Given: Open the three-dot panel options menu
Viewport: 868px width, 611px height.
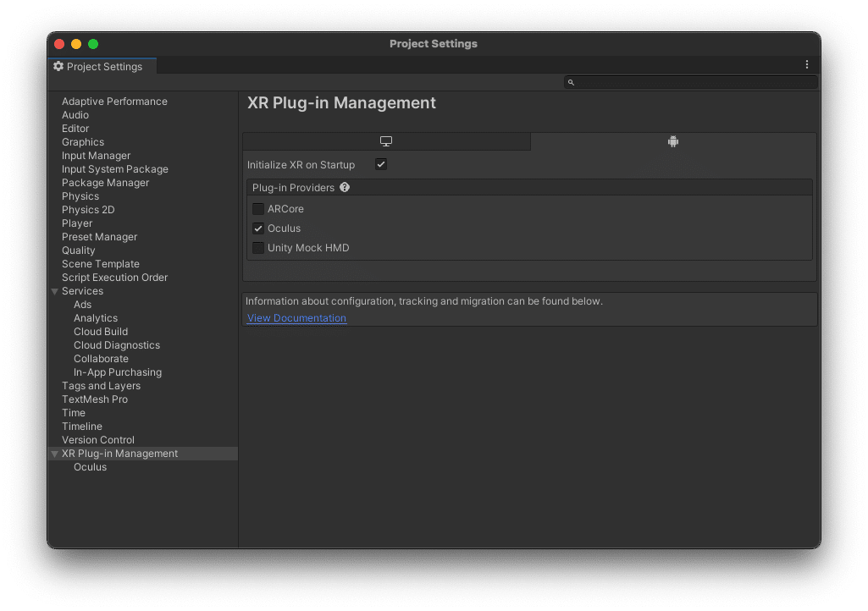Looking at the screenshot, I should pos(806,65).
